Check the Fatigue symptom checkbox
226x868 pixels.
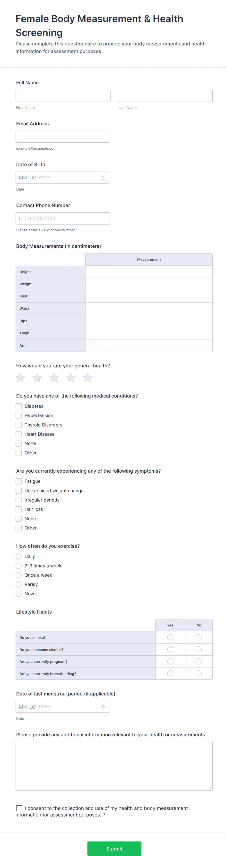click(19, 482)
